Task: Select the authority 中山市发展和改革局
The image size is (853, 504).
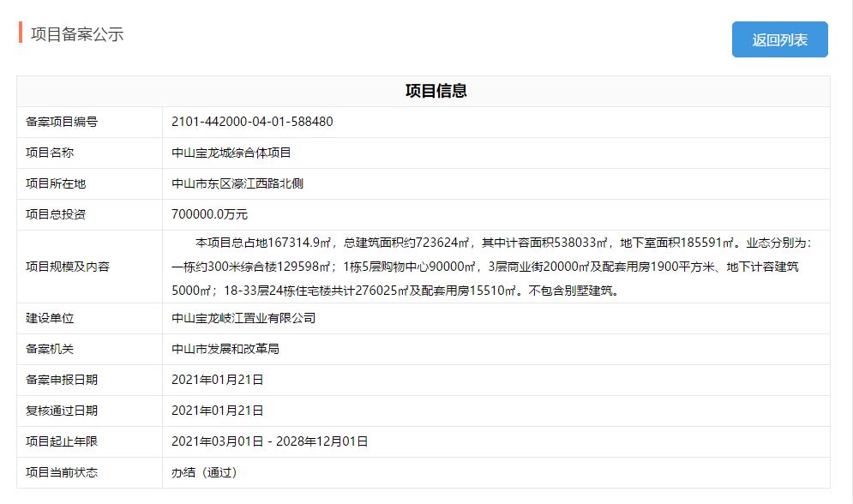Action: pos(225,349)
